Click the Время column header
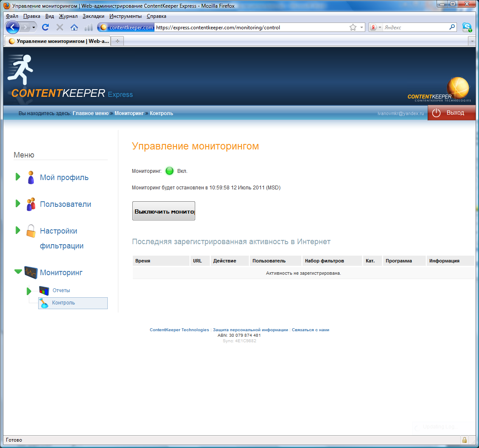Viewport: 479px width, 448px height. pyautogui.click(x=161, y=261)
